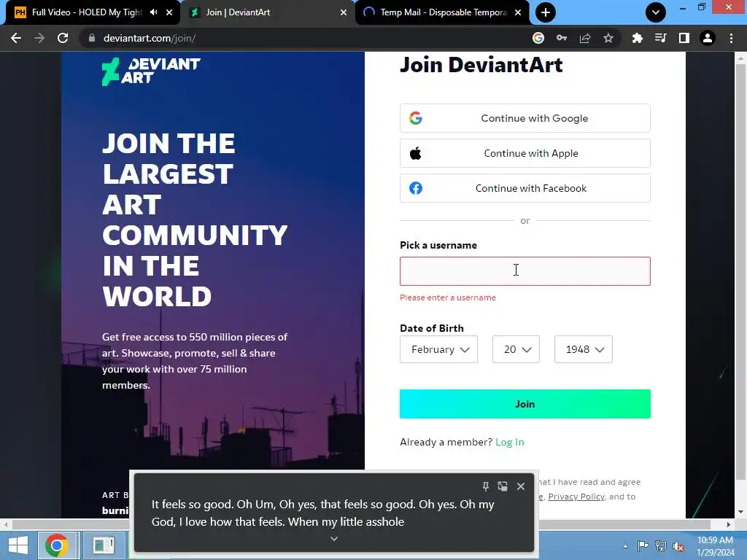Click the network tray icon
This screenshot has width=747, height=560.
pyautogui.click(x=661, y=546)
